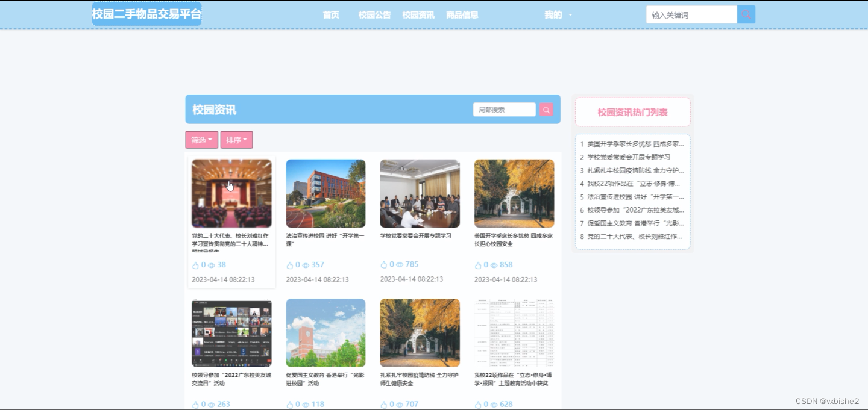Click the eye icon beside 785 views
This screenshot has height=410, width=868.
(400, 264)
